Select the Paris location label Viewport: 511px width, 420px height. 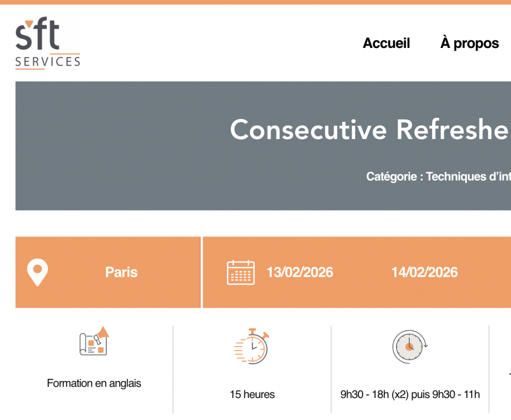(121, 272)
